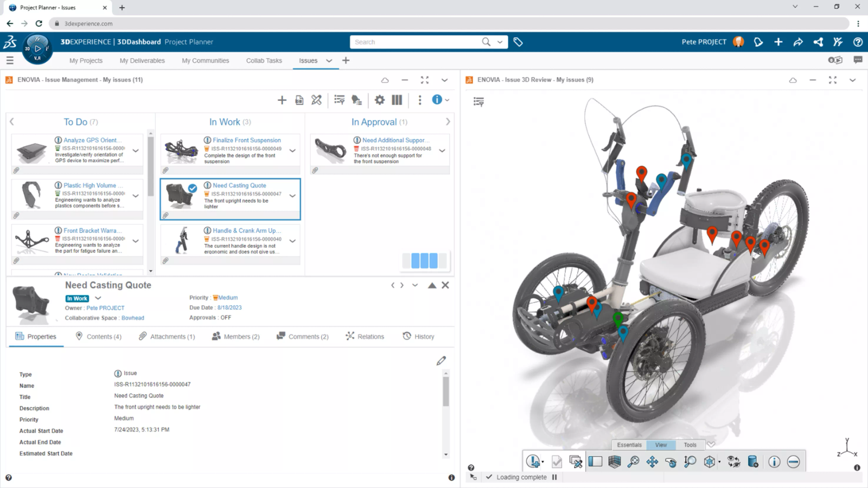Switch to the Comments (2) tab
This screenshot has width=868, height=488.
coord(302,336)
